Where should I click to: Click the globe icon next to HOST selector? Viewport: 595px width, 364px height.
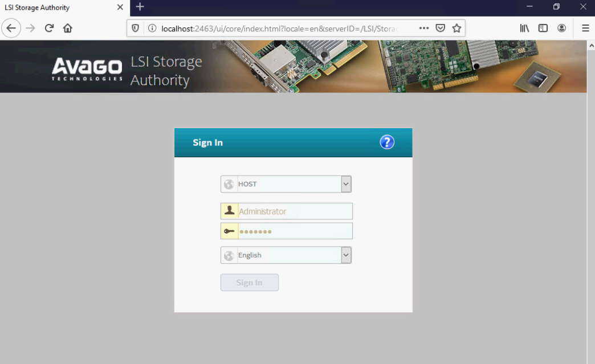(229, 183)
